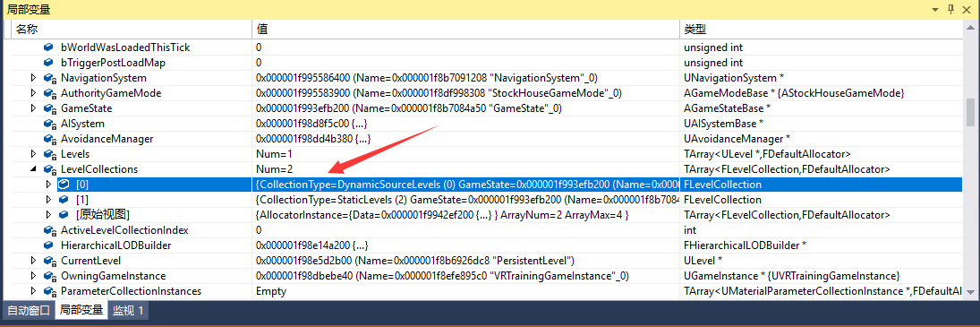Click the vertical scrollbar thumb

point(971,112)
